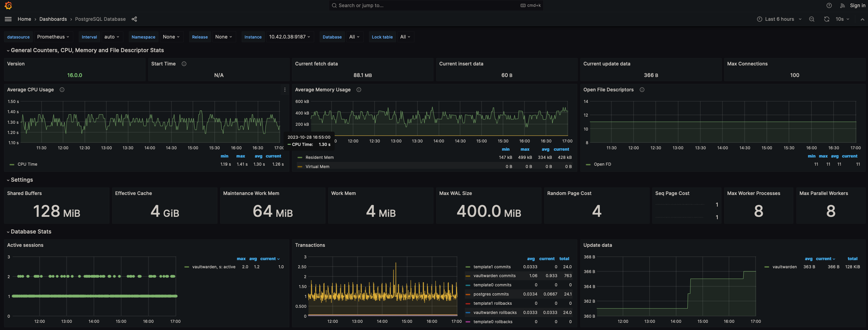Open the Last 6 hours time picker
868x330 pixels.
[780, 19]
